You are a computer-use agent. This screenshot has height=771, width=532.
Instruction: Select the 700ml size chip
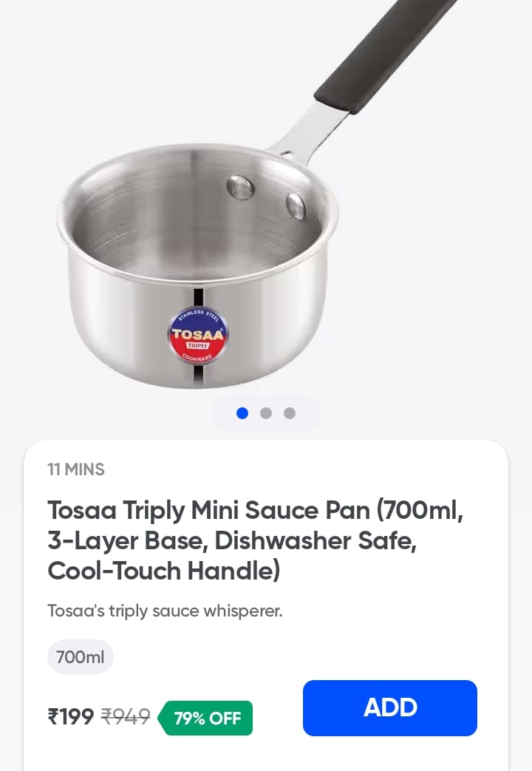pyautogui.click(x=80, y=656)
